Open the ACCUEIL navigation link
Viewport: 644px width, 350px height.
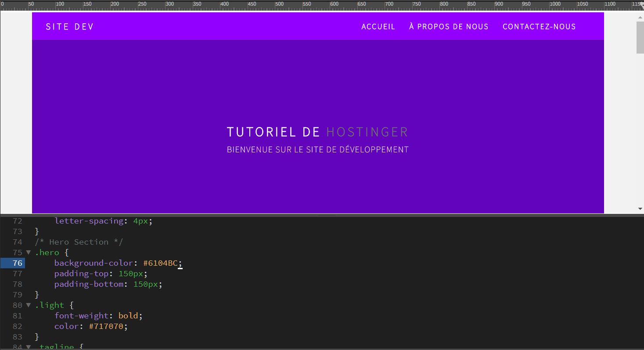(378, 27)
